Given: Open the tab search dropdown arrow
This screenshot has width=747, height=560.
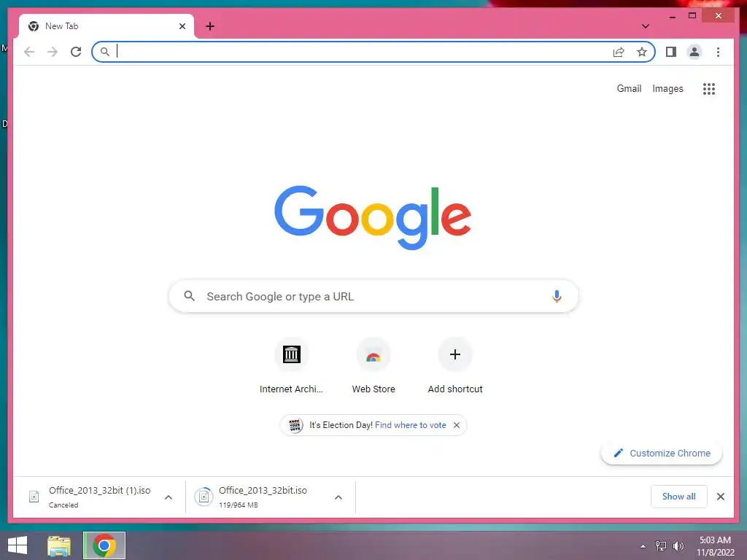Looking at the screenshot, I should [646, 26].
